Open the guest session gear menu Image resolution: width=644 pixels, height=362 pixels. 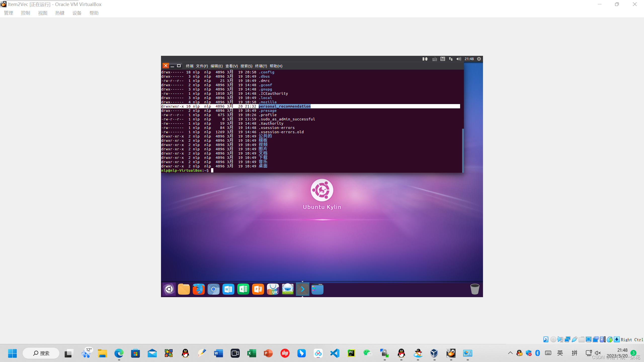point(479,59)
